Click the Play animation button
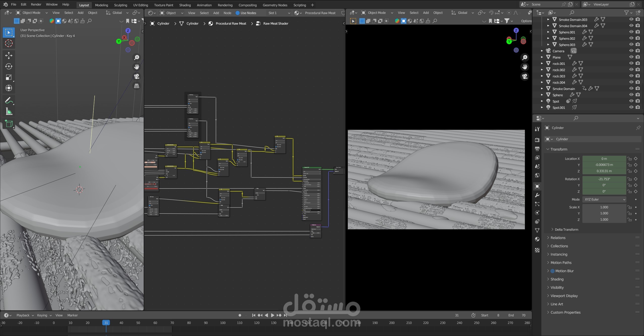644x336 pixels. pyautogui.click(x=272, y=315)
